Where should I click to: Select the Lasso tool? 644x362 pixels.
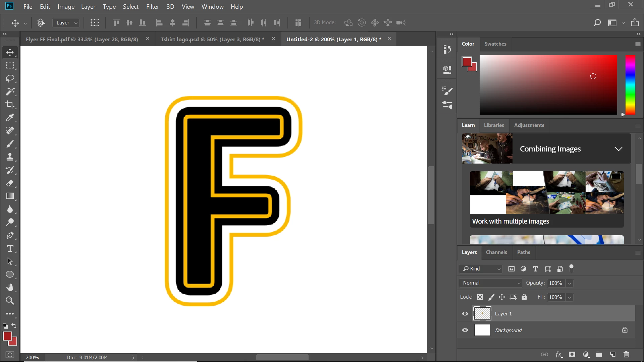(x=10, y=78)
